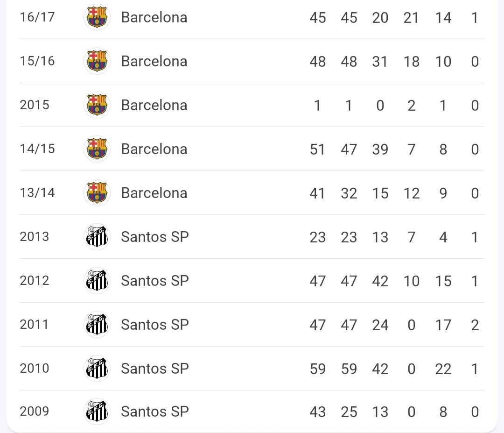
Task: Click the Santos SP crest in the 2010 row
Action: 97,369
